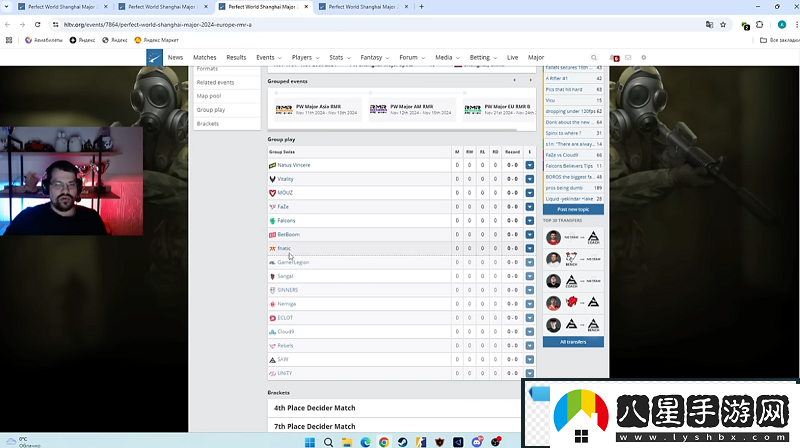
Task: Expand the Cloud9 row dropdown arrow
Action: (530, 332)
